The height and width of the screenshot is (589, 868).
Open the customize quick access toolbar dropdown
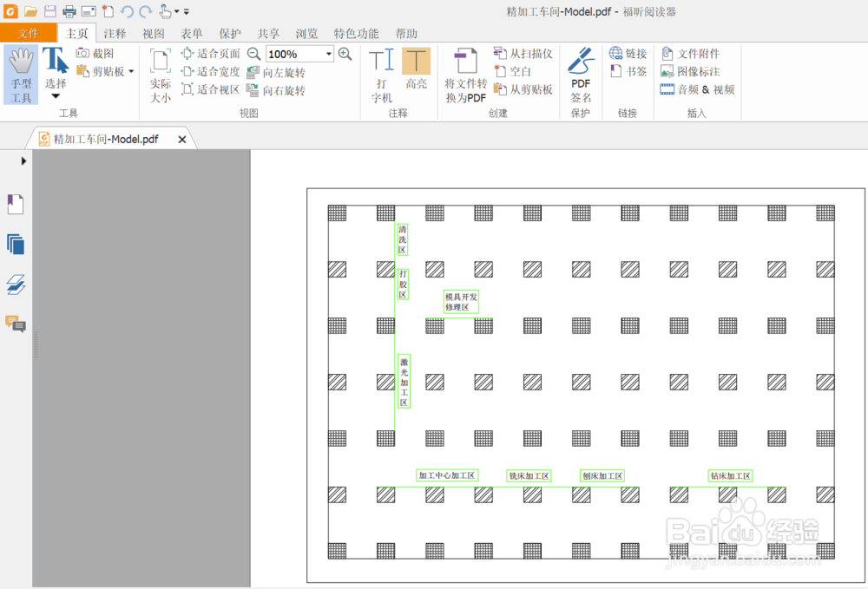(187, 11)
